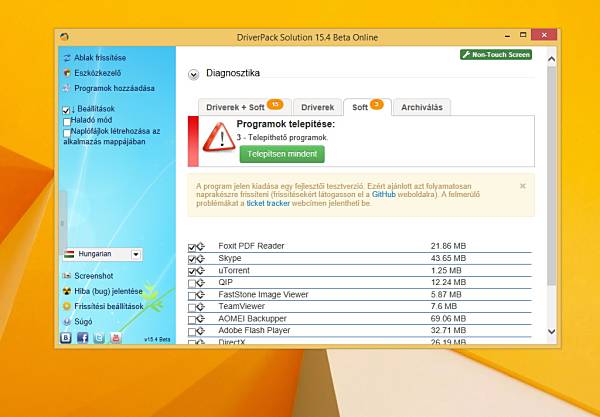The height and width of the screenshot is (417, 600).
Task: Uncheck the uTorrent checkbox
Action: (x=192, y=272)
